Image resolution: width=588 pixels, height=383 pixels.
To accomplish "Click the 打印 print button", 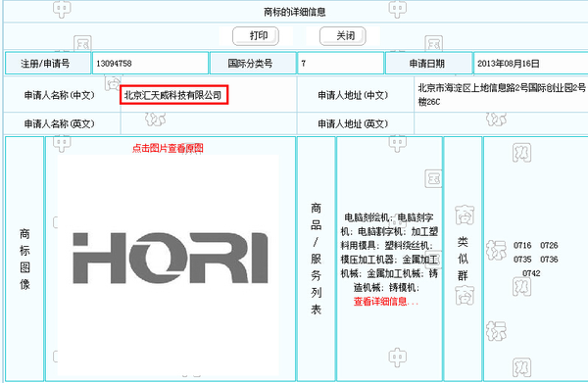I will tap(256, 36).
